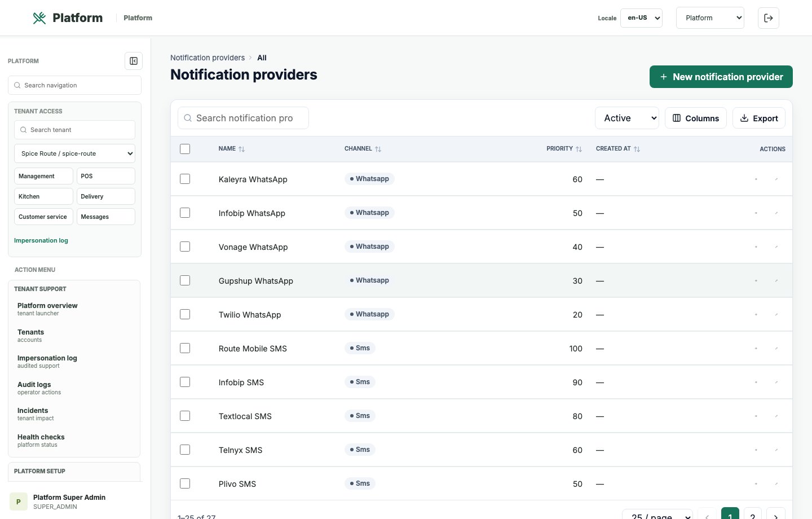Click the sign-out icon in the header
This screenshot has width=812, height=519.
(x=769, y=18)
